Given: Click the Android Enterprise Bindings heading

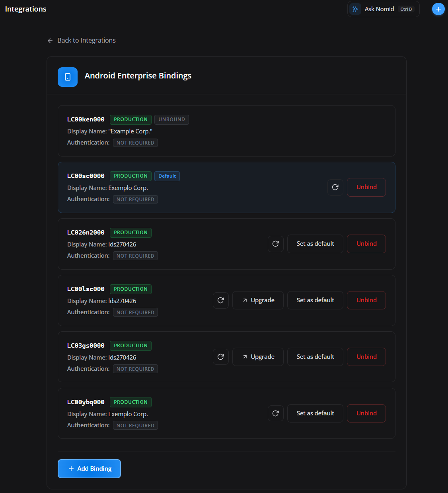Looking at the screenshot, I should click(138, 76).
